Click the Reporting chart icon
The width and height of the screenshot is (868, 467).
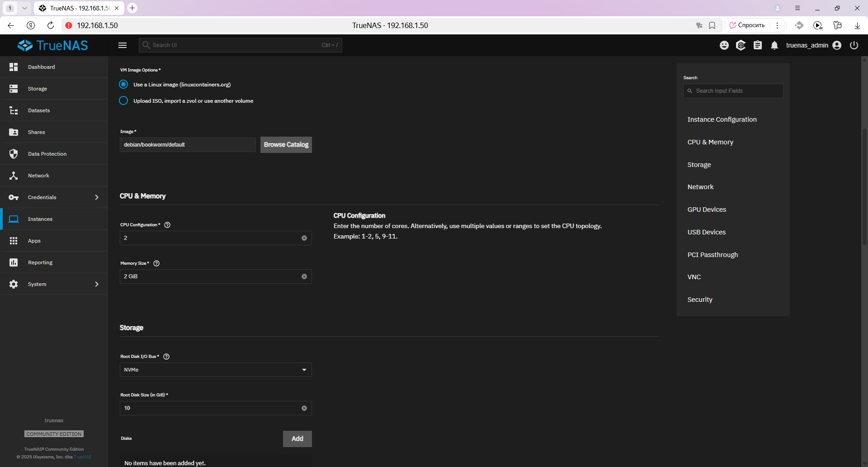coord(14,262)
